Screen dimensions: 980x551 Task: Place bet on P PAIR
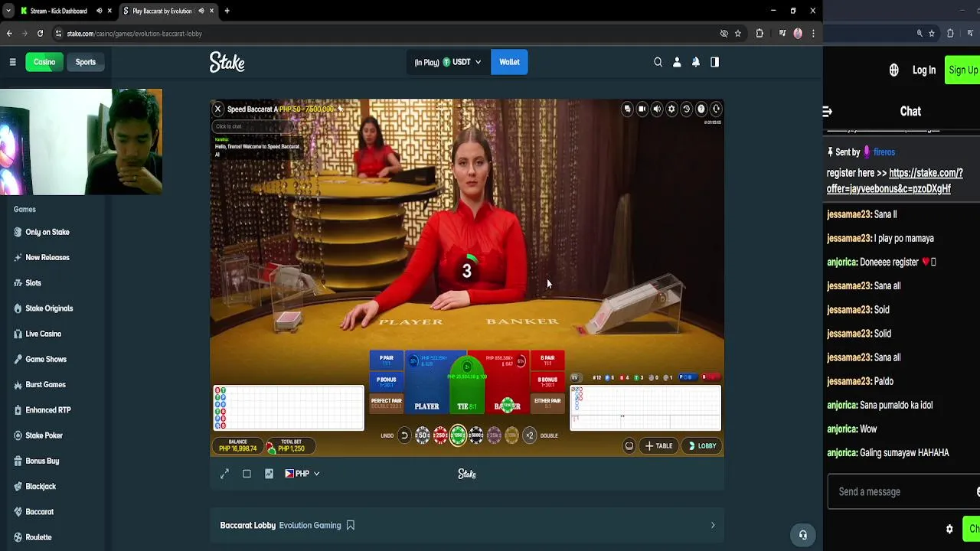pos(387,360)
